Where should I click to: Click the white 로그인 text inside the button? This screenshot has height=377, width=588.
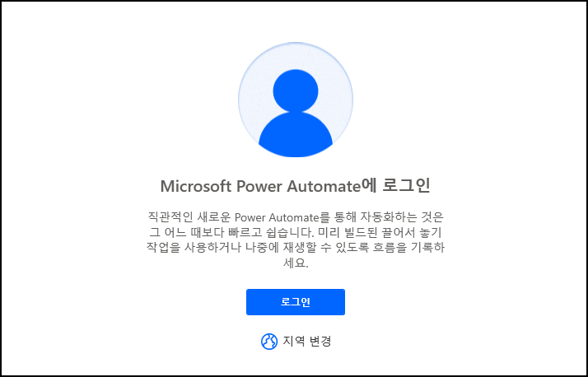pyautogui.click(x=296, y=302)
